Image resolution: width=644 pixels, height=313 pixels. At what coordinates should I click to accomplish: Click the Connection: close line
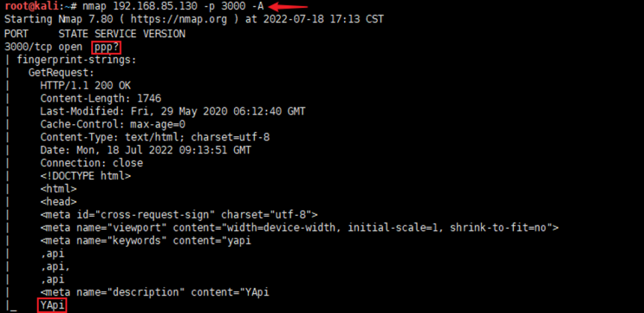pos(92,163)
